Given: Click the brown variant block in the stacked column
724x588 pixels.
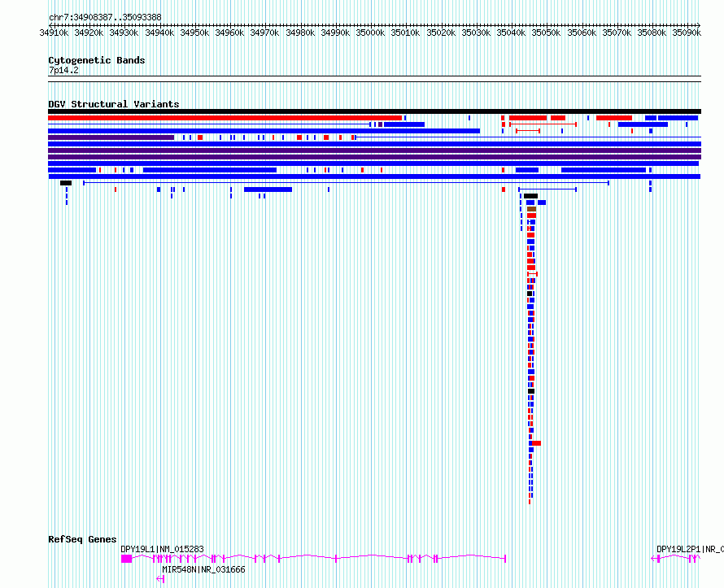Looking at the screenshot, I should 531,209.
